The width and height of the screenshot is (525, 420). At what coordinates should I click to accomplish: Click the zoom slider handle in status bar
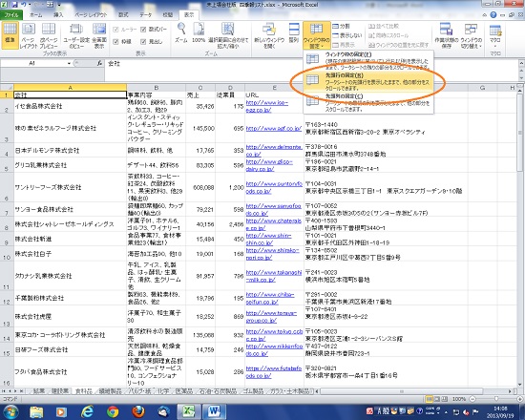pyautogui.click(x=495, y=399)
